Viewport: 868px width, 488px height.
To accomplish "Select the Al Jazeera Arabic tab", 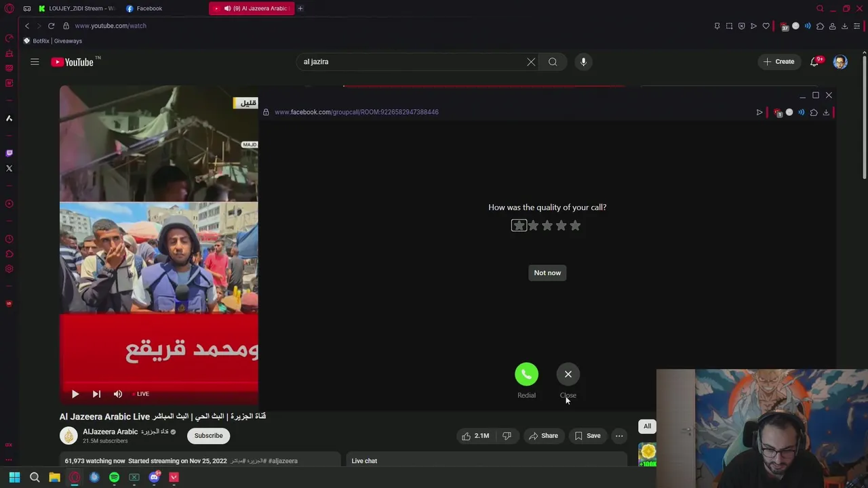I will 251,8.
